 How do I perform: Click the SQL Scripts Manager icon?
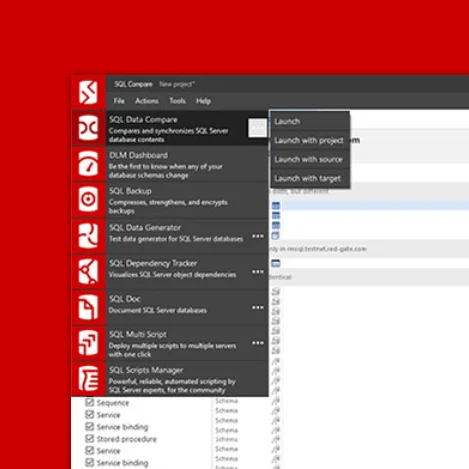click(x=88, y=378)
